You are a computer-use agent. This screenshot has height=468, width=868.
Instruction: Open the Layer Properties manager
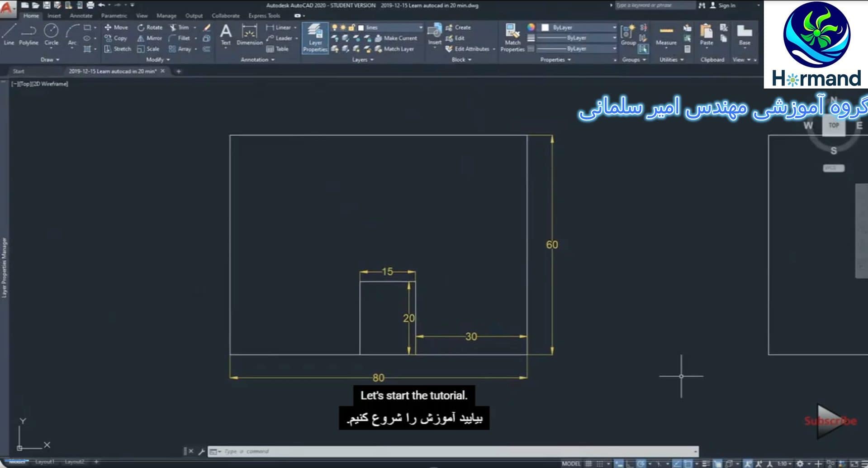coord(315,38)
